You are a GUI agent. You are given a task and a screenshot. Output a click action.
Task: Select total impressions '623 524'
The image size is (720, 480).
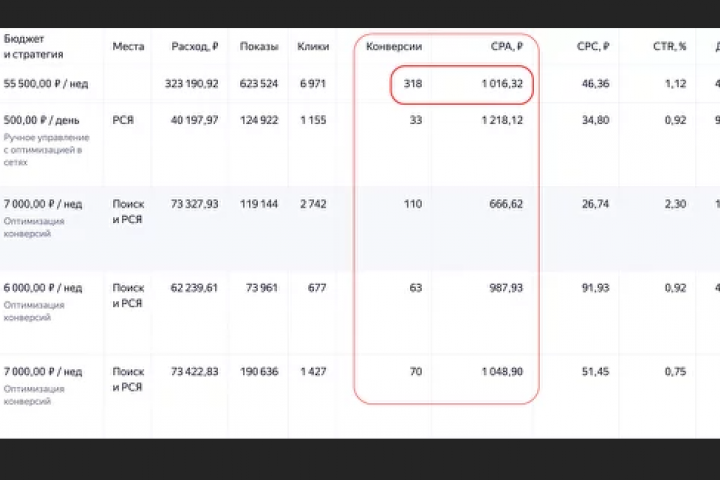click(259, 84)
